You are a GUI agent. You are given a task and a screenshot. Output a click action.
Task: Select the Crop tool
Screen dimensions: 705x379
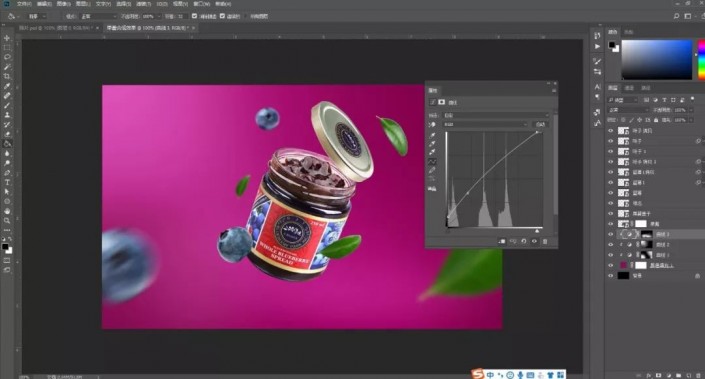(7, 76)
